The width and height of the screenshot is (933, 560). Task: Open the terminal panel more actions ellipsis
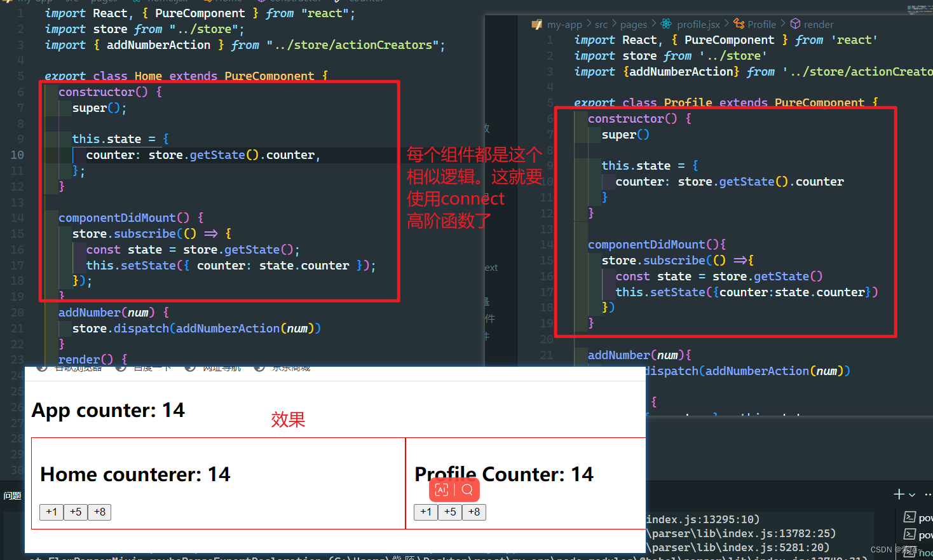point(928,494)
